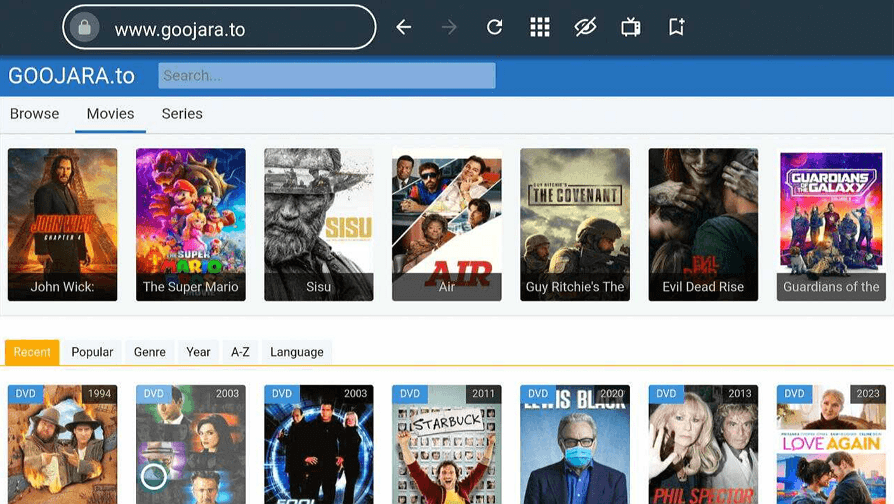Open the 2003 DVD poster with blue ring
This screenshot has height=504, width=894.
[319, 444]
